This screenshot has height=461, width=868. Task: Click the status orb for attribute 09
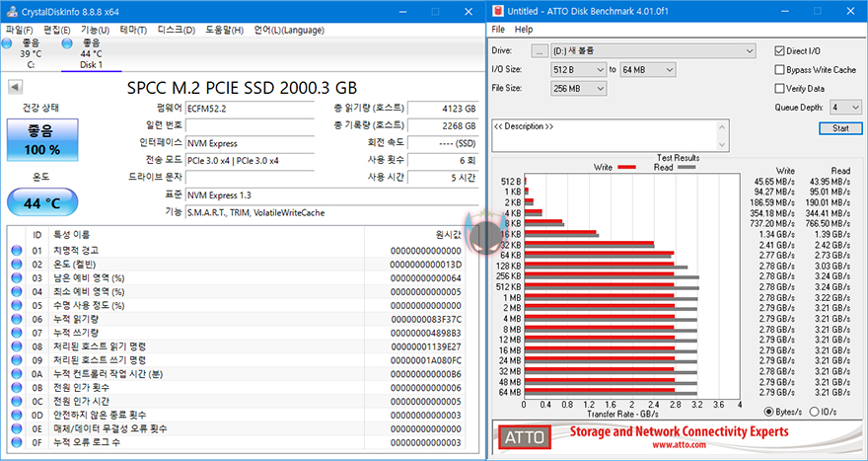tap(17, 360)
